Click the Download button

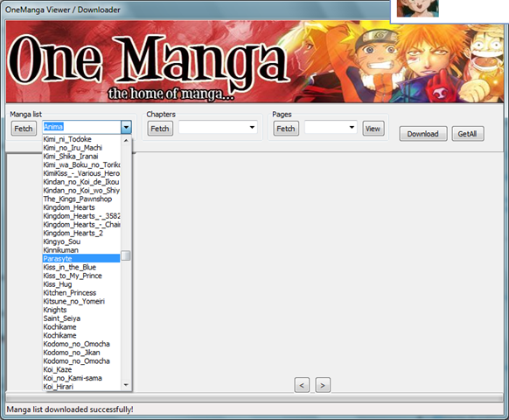coord(423,134)
